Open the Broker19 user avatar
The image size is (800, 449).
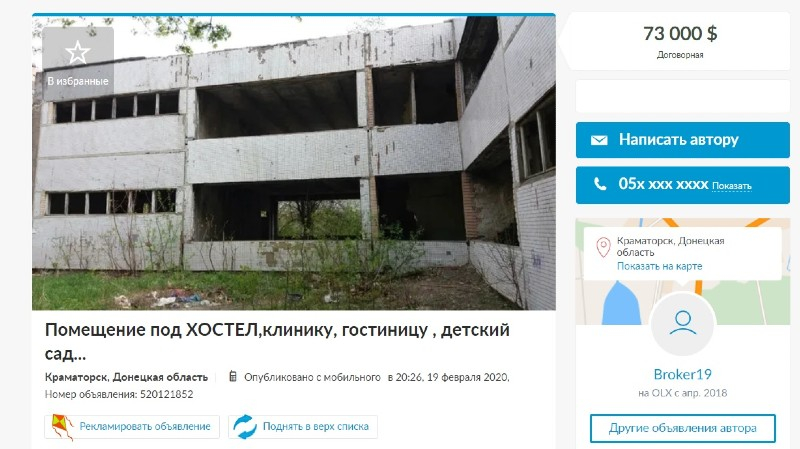pos(683,323)
